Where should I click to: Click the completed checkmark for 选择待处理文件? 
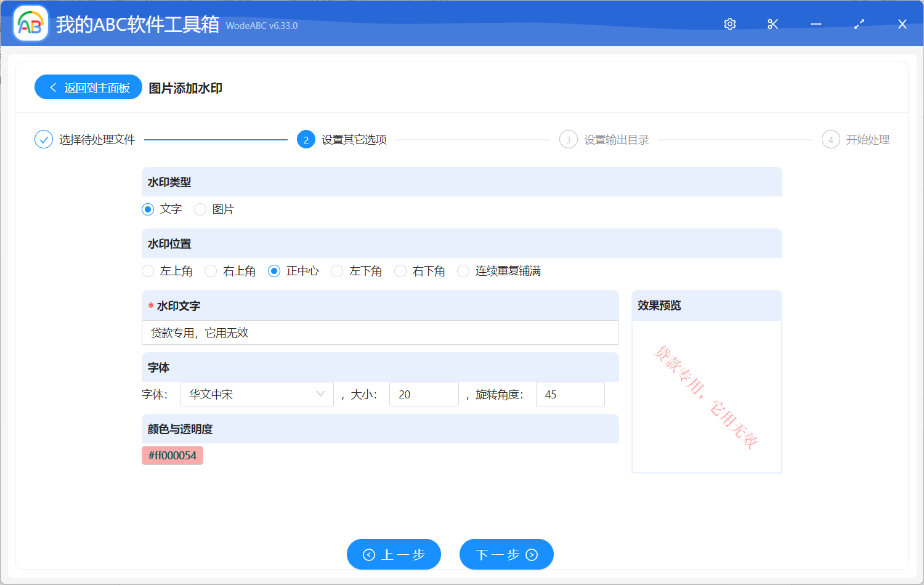(43, 139)
